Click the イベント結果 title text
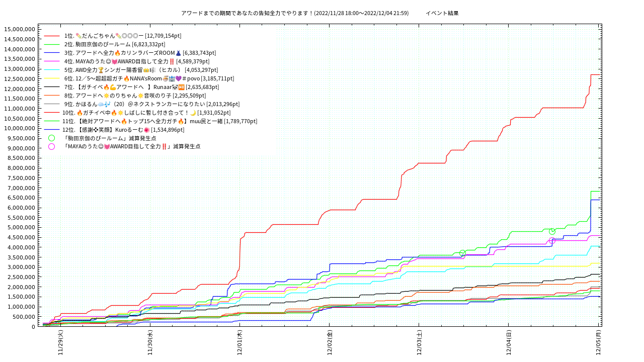 (442, 13)
